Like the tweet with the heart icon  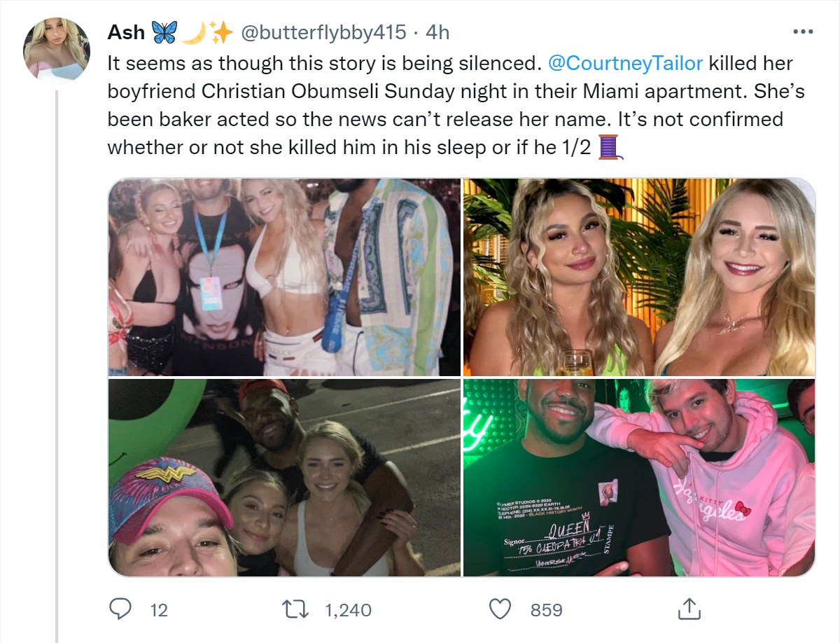pyautogui.click(x=499, y=609)
